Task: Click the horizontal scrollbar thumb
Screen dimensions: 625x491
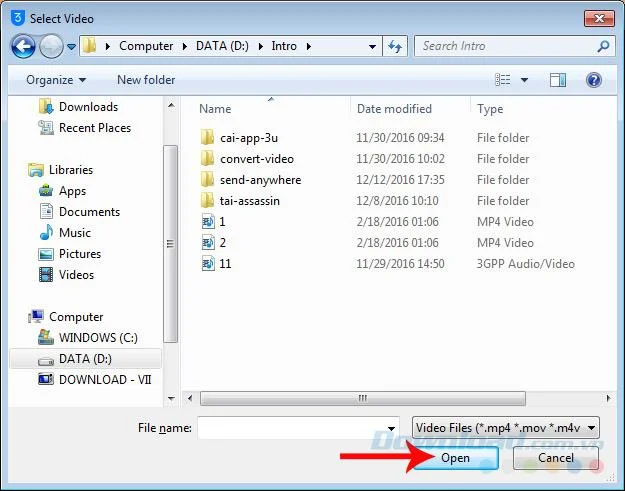Action: (x=363, y=398)
